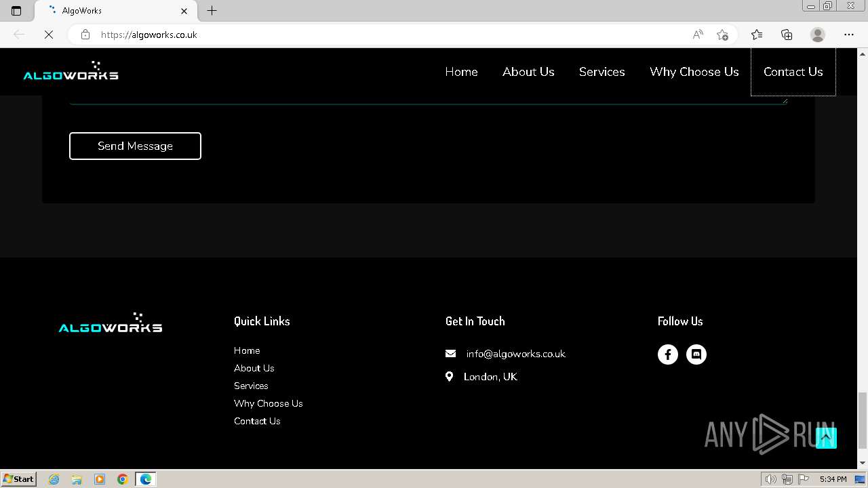Open the volume tray icon
The width and height of the screenshot is (868, 488).
771,479
